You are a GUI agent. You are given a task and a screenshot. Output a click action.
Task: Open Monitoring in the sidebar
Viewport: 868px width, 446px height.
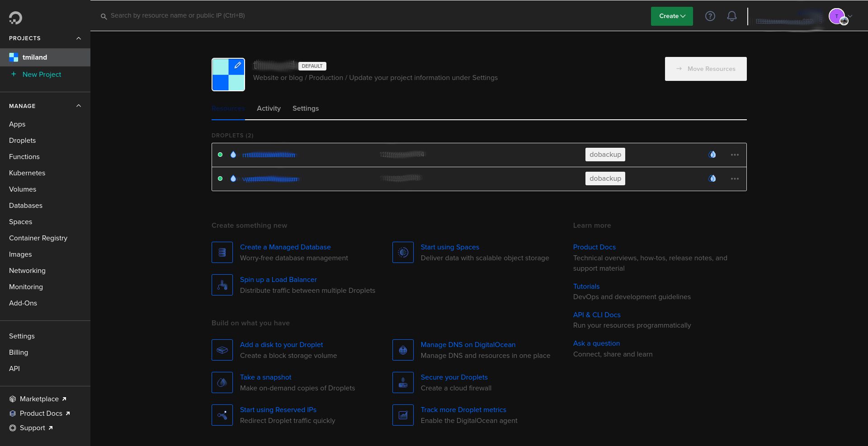[26, 287]
